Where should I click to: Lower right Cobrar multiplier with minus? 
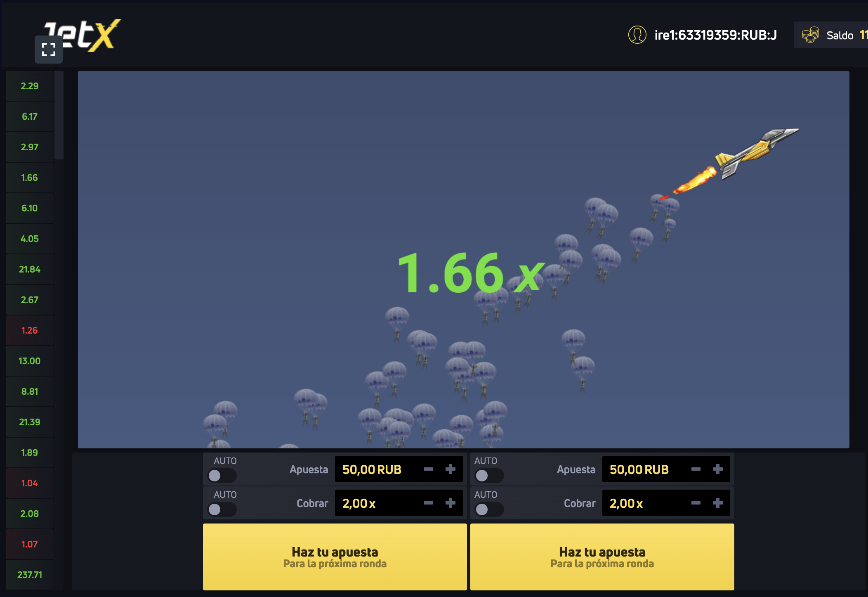click(696, 503)
